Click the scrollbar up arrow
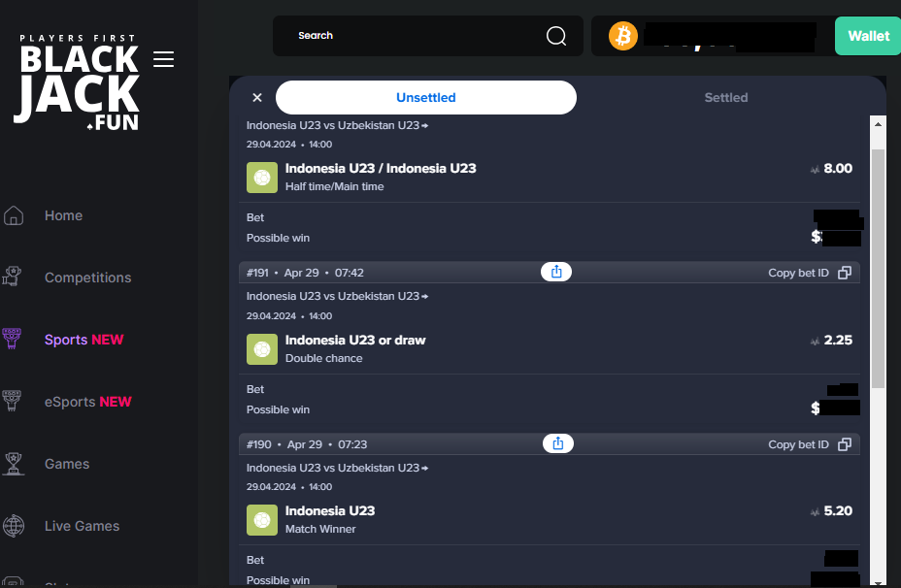901x588 pixels. click(x=878, y=123)
